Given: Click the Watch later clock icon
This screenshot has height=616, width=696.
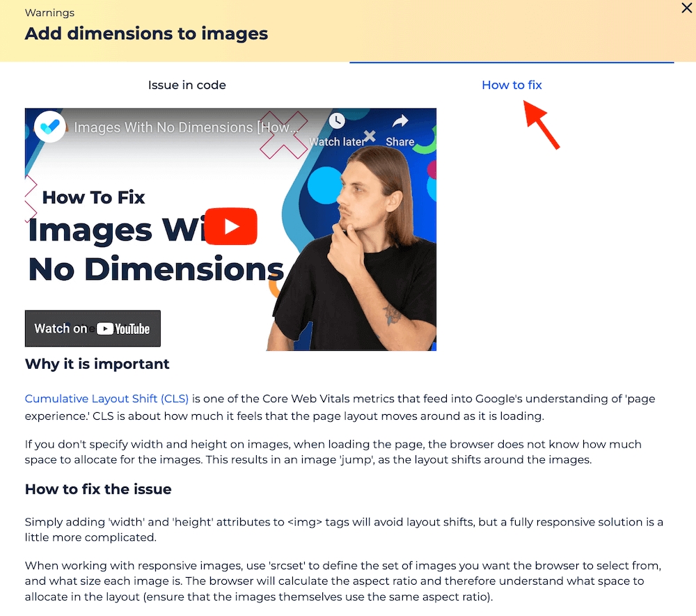Looking at the screenshot, I should pos(337,120).
